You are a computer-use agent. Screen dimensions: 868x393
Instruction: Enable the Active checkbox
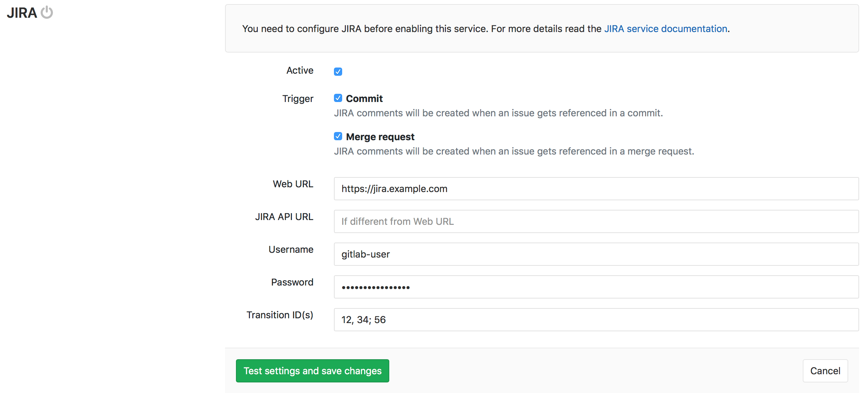click(x=338, y=71)
